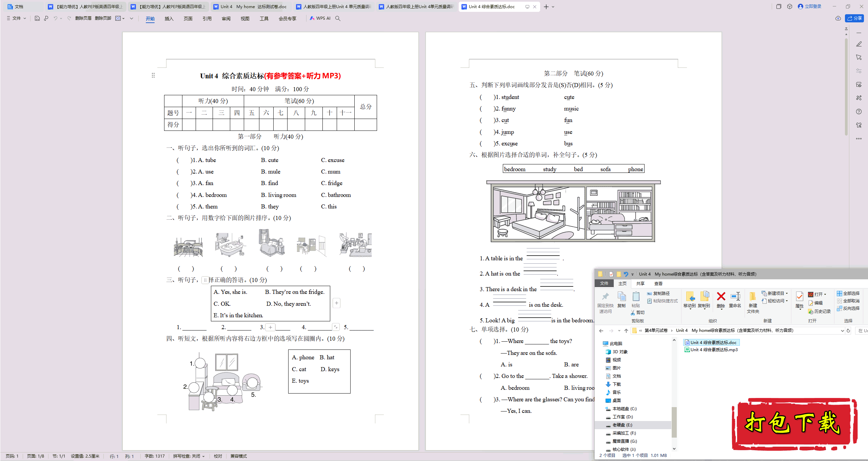Select the pen annotation tool in right sidebar

(x=859, y=44)
